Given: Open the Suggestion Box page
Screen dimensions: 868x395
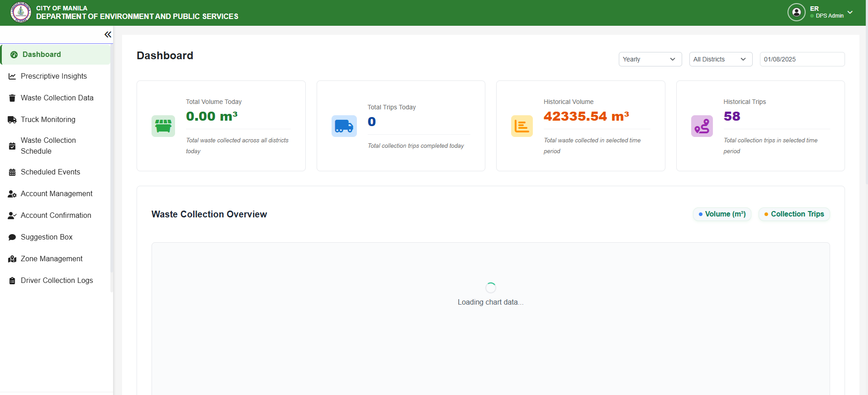Looking at the screenshot, I should pyautogui.click(x=56, y=237).
